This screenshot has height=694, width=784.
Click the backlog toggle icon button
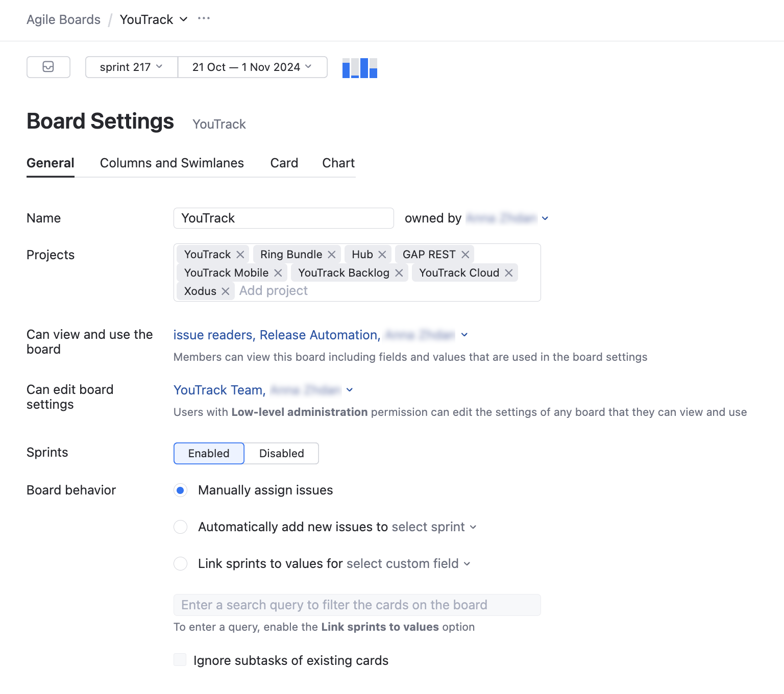point(48,67)
